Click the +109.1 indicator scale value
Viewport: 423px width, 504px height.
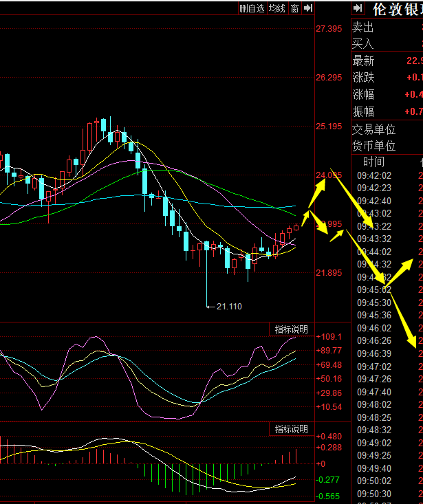pos(329,336)
